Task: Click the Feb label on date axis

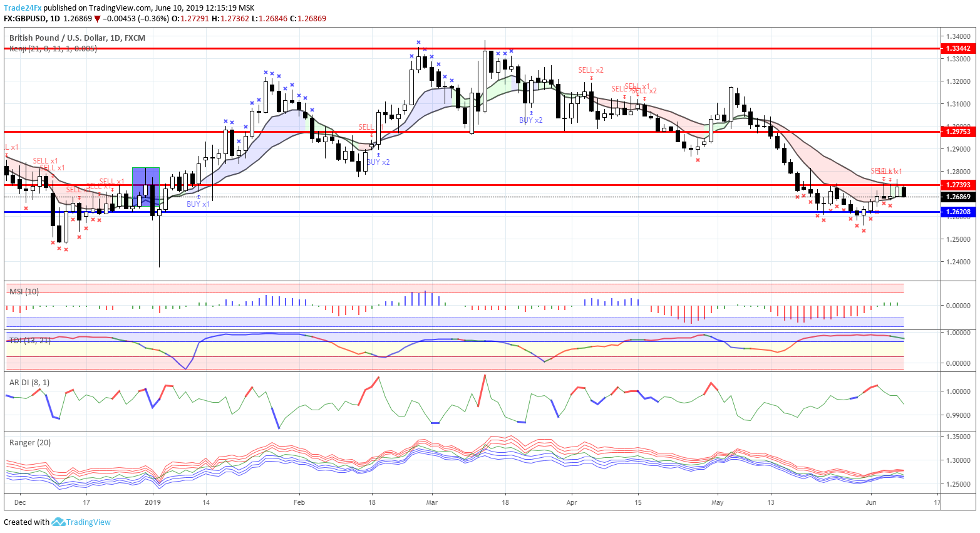Action: 299,502
